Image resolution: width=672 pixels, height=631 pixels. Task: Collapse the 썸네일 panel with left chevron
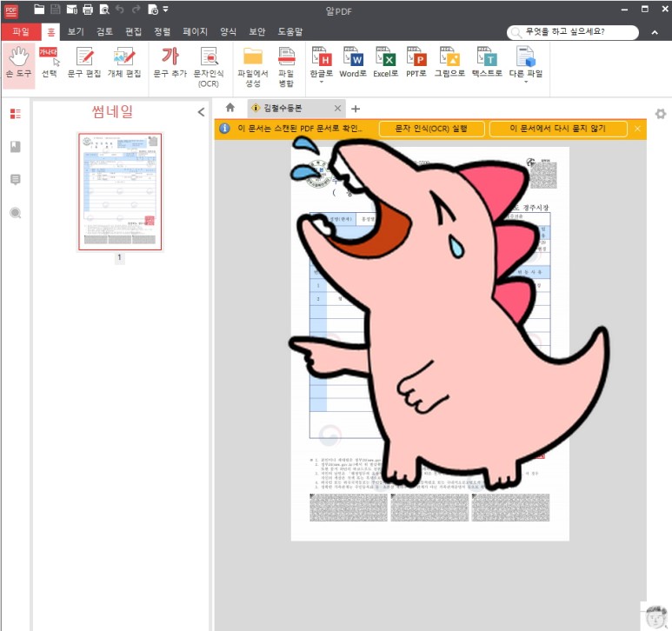coord(201,112)
